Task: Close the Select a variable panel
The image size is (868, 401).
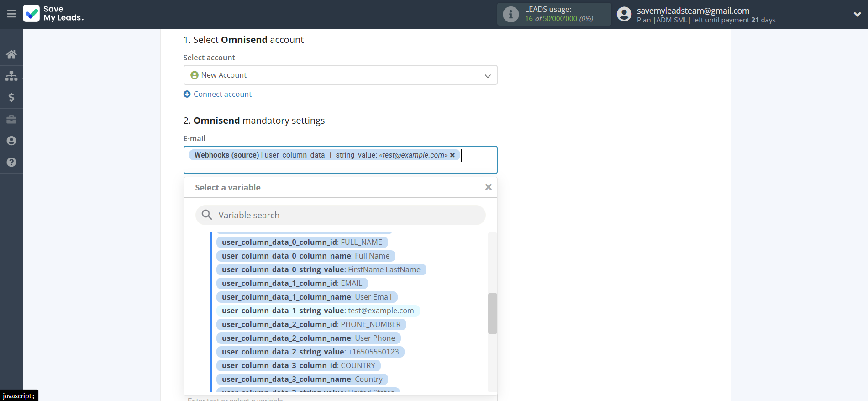Action: 488,187
